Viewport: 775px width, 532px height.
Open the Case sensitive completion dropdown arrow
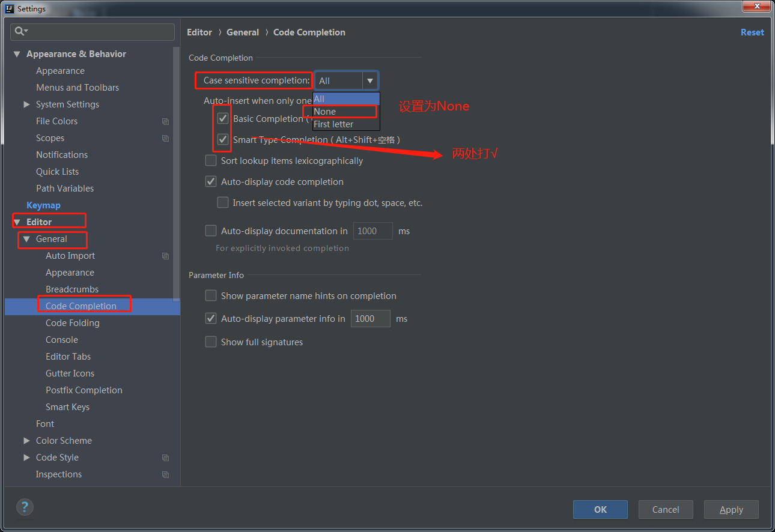370,80
